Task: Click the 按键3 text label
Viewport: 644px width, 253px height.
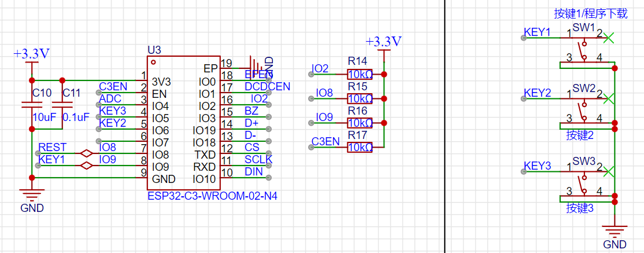Action: [580, 208]
